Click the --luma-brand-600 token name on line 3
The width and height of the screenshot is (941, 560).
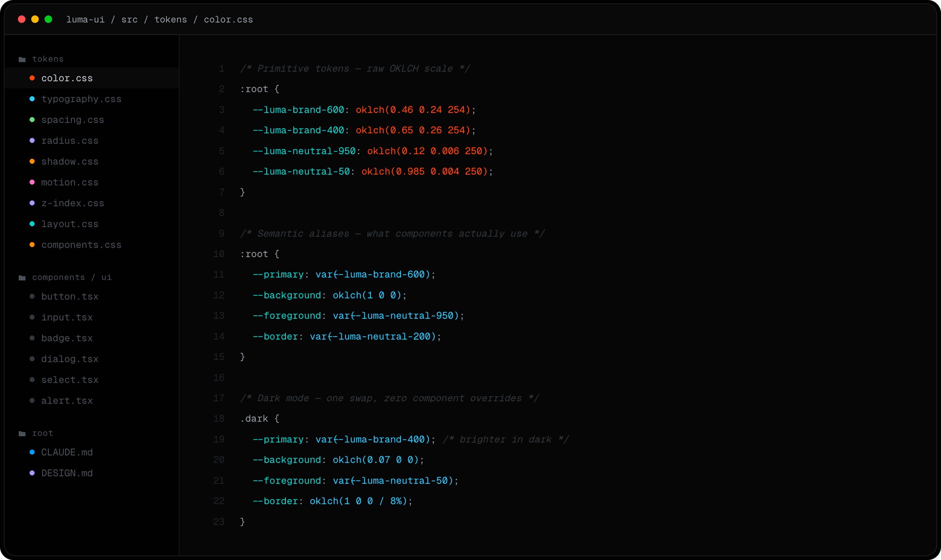click(x=298, y=110)
